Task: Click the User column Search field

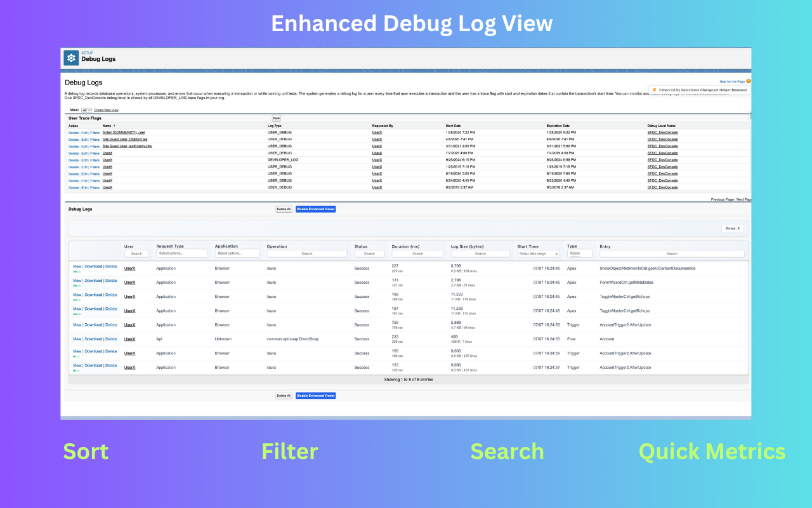Action: (x=136, y=253)
